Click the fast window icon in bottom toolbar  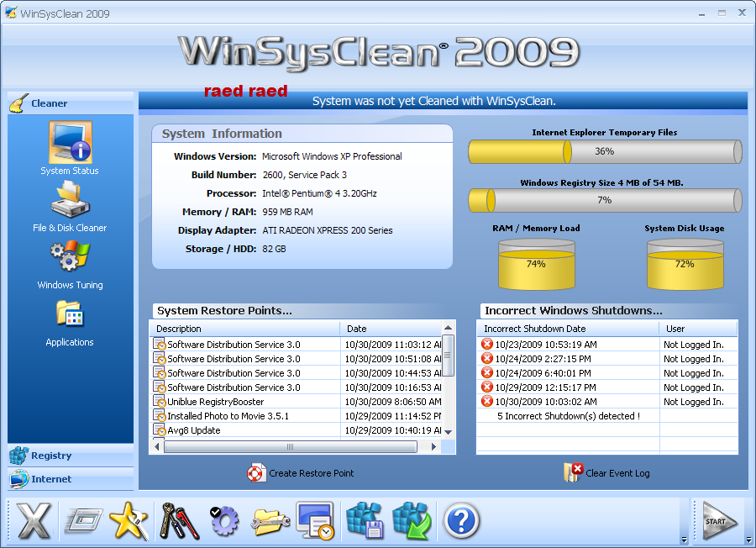point(83,520)
